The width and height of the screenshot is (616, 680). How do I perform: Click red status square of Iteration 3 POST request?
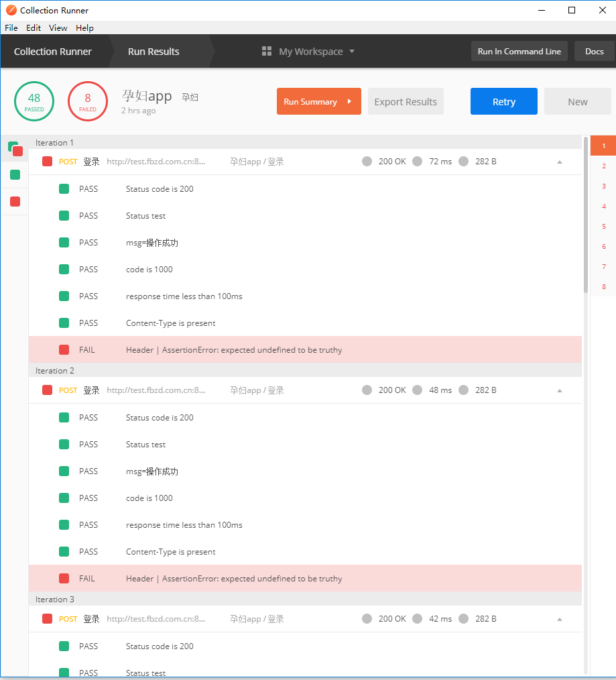(47, 618)
